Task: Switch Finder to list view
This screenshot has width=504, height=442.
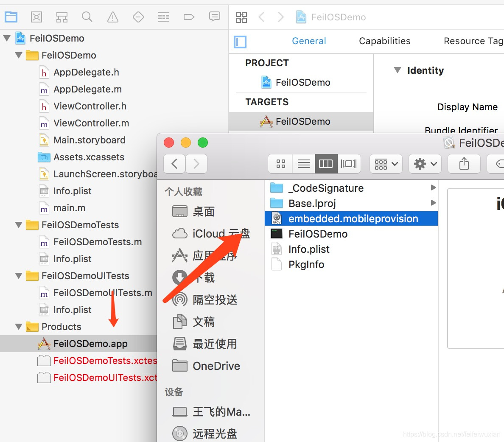Action: pyautogui.click(x=304, y=164)
